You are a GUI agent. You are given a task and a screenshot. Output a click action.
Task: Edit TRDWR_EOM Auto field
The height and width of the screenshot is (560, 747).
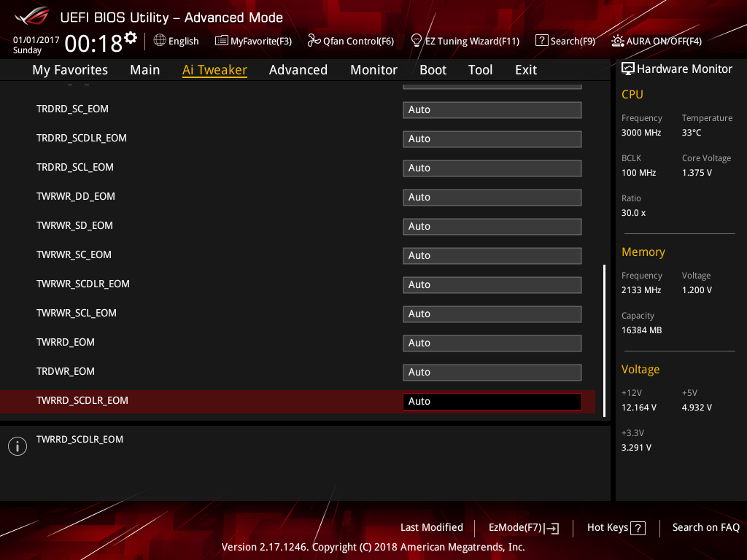492,372
